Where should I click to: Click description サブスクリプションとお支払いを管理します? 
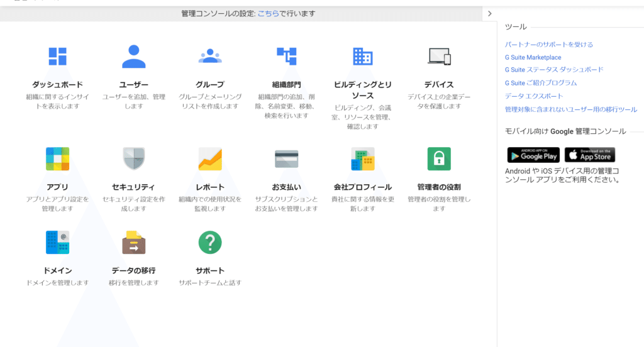point(286,204)
